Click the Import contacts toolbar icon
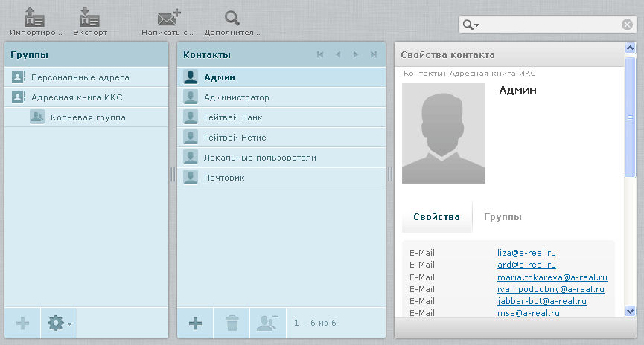Image resolution: width=644 pixels, height=345 pixels. pyautogui.click(x=34, y=18)
